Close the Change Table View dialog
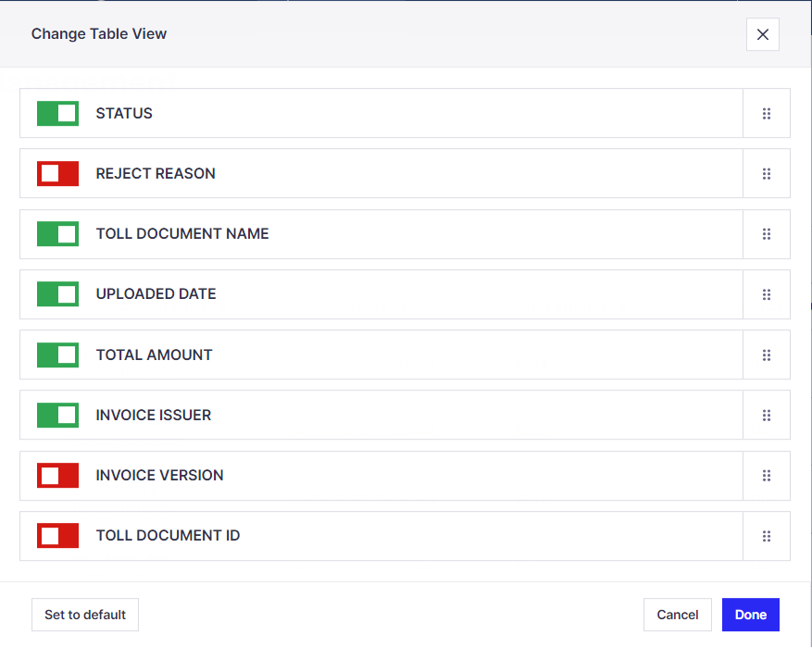 pyautogui.click(x=762, y=34)
